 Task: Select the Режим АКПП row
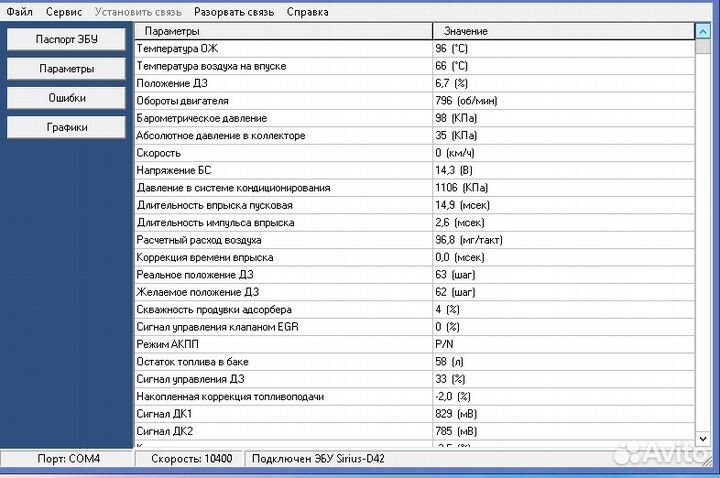(415, 344)
